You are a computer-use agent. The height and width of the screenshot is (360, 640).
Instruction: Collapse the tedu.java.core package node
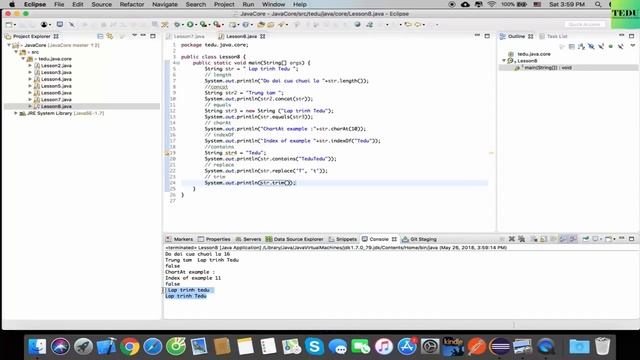23,59
